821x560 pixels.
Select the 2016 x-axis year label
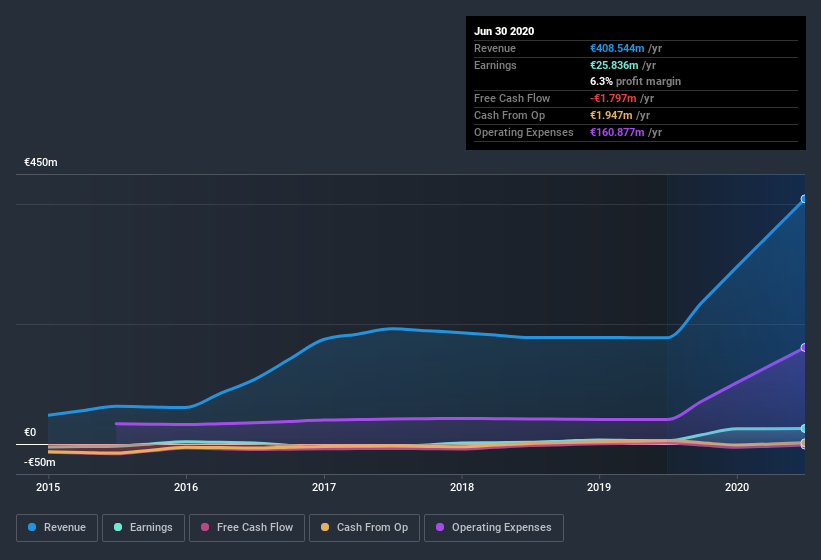coord(186,488)
